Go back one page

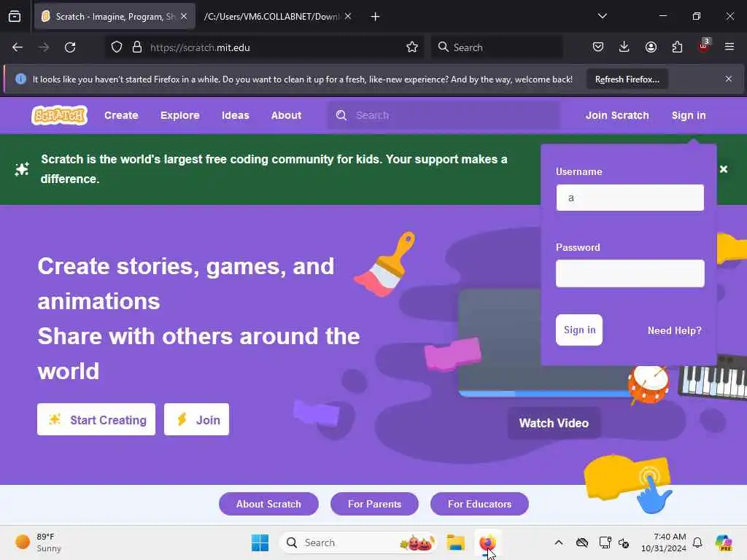coord(18,47)
